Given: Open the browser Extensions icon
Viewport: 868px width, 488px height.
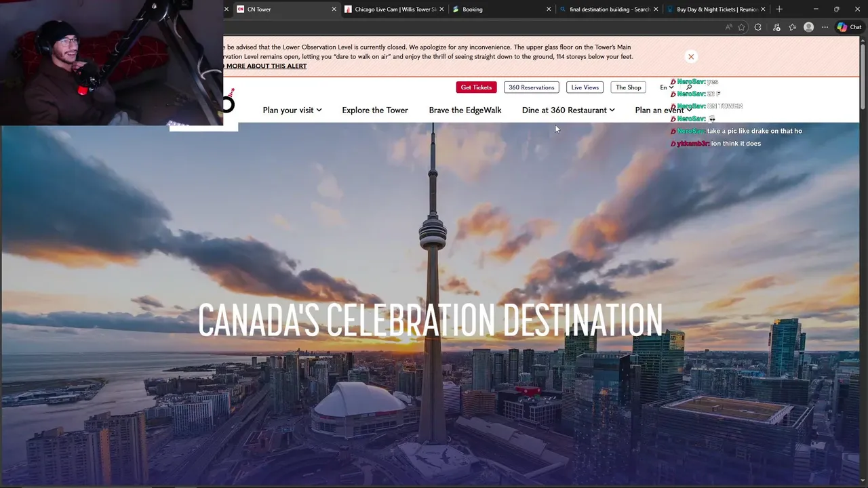Looking at the screenshot, I should tap(758, 27).
